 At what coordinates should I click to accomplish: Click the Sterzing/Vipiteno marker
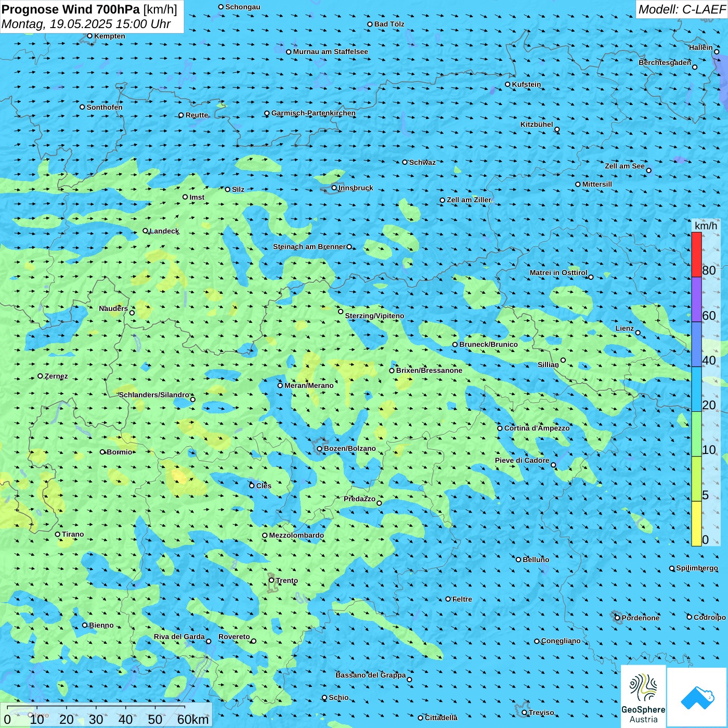[341, 311]
